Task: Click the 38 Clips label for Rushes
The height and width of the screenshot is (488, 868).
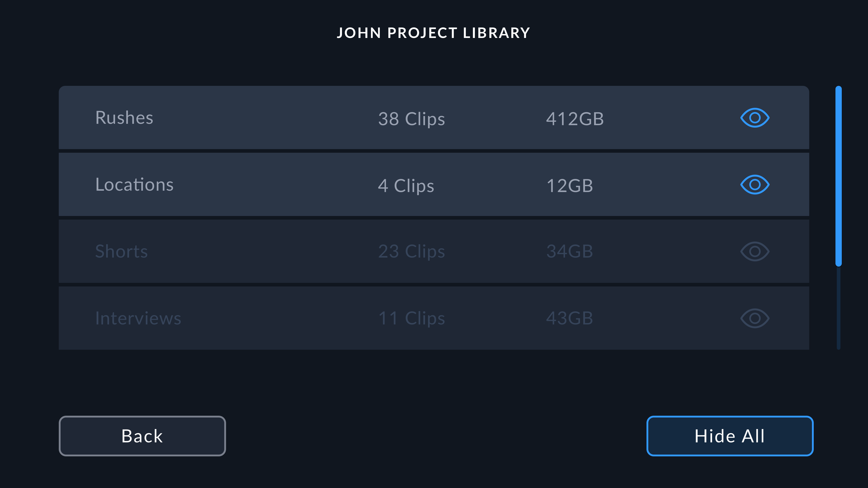Action: click(x=411, y=119)
